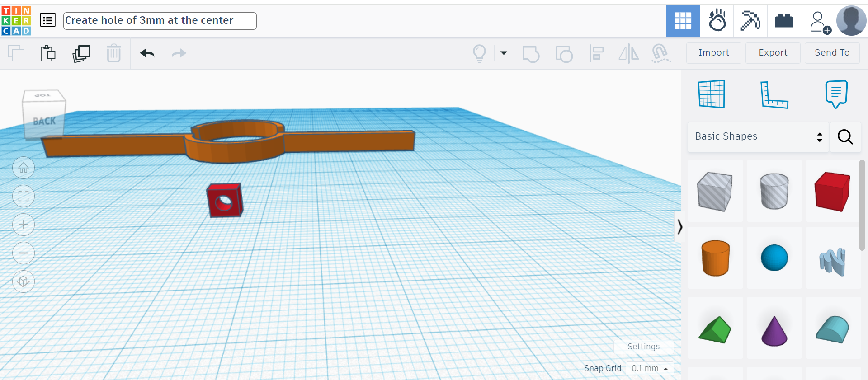868x380 pixels.
Task: Delete the selected object
Action: (x=113, y=53)
